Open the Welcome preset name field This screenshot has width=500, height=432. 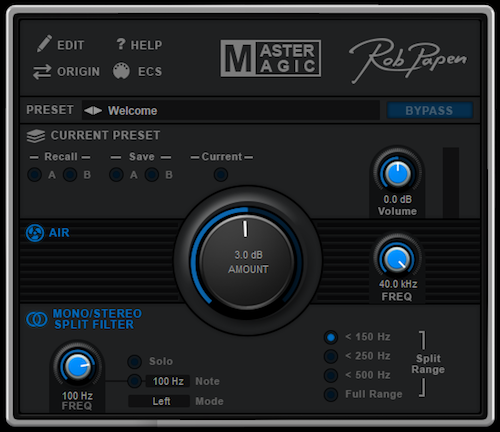click(x=231, y=110)
